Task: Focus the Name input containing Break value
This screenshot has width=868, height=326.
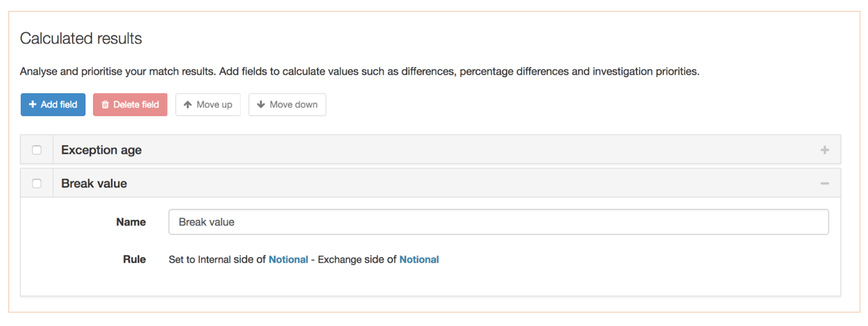Action: point(498,222)
